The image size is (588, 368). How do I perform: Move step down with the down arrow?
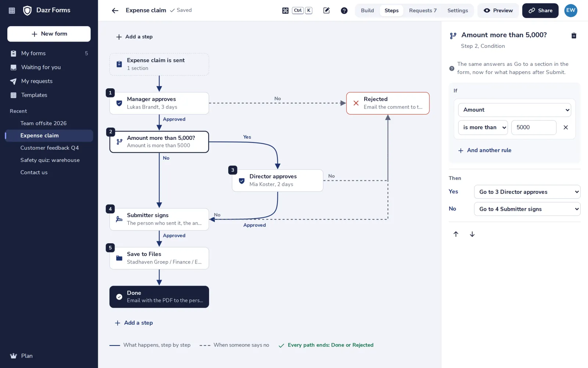point(472,234)
